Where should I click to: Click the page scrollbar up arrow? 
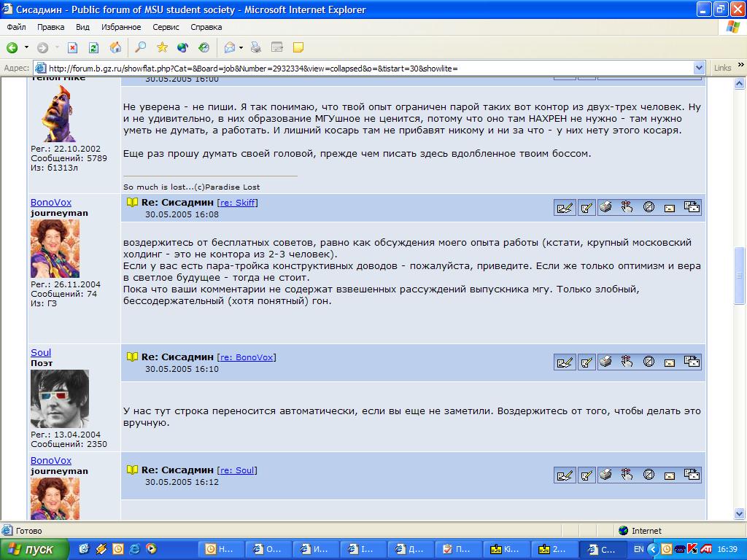(740, 84)
